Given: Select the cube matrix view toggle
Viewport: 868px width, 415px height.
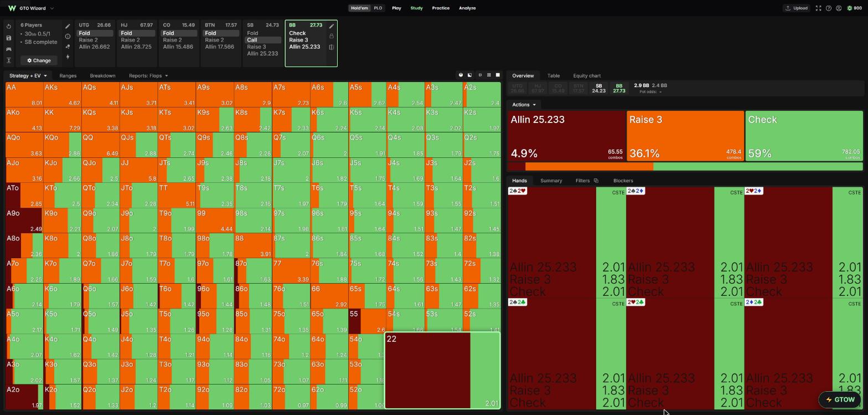Looking at the screenshot, I should [461, 75].
